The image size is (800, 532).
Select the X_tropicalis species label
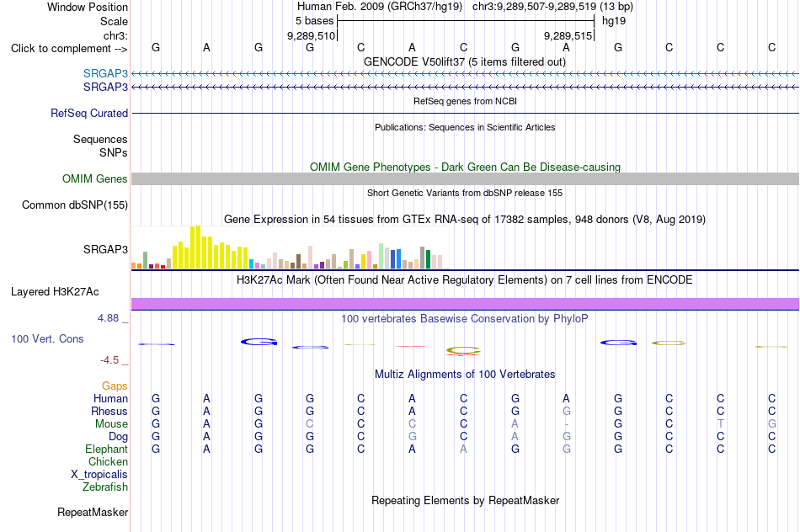pos(99,475)
